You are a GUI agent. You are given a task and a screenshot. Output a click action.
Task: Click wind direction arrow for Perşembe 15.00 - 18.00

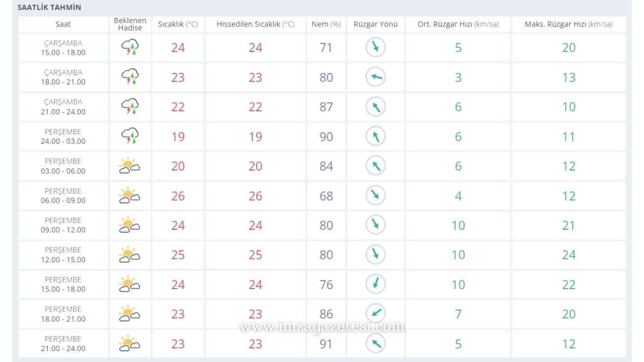click(x=375, y=284)
